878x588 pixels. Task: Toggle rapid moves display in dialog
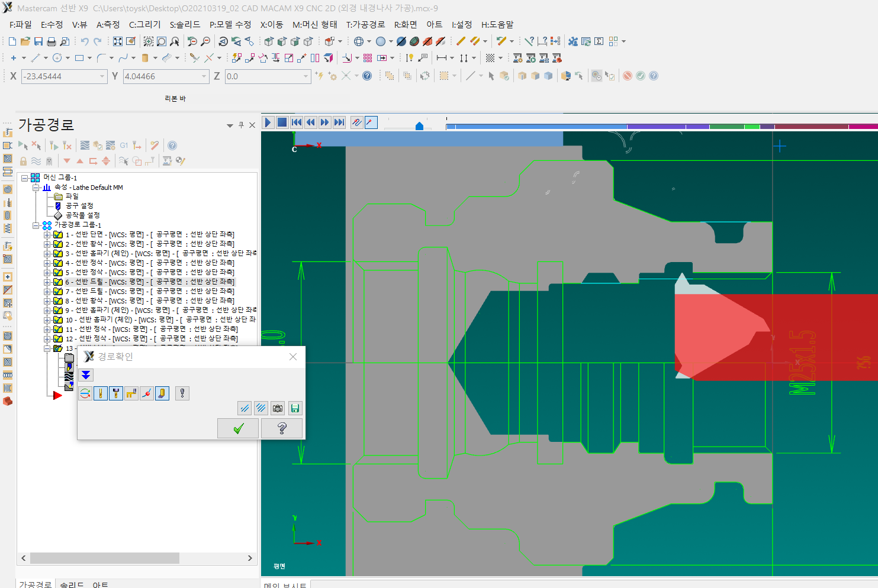point(131,393)
